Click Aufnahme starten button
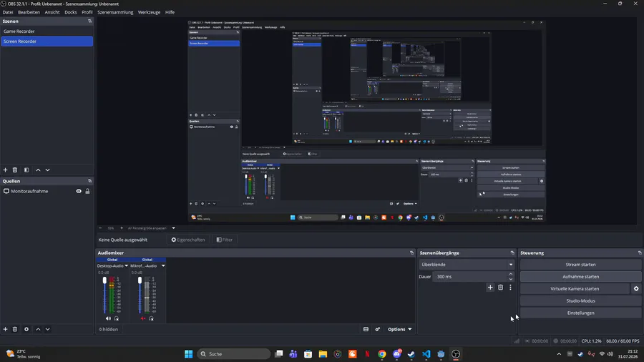The image size is (644, 362). pos(580,277)
